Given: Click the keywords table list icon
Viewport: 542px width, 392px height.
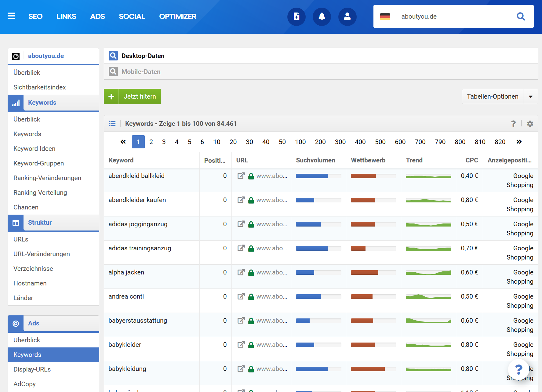Looking at the screenshot, I should [x=112, y=124].
